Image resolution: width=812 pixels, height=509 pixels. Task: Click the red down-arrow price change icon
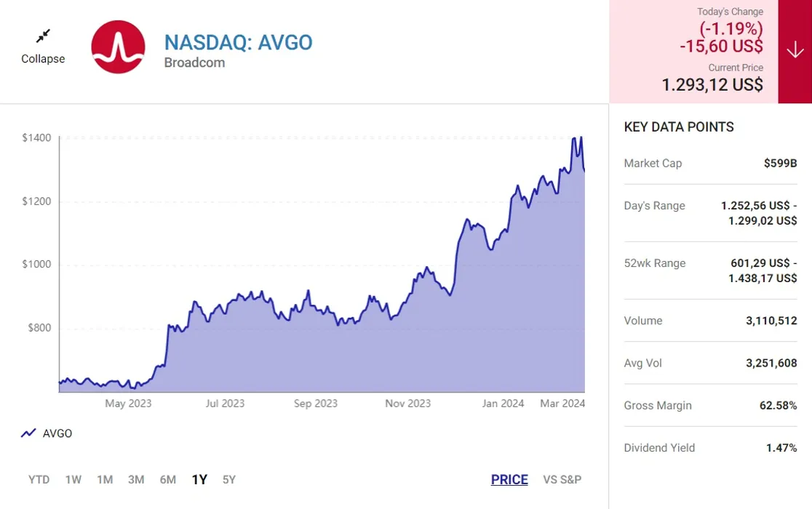(x=795, y=50)
